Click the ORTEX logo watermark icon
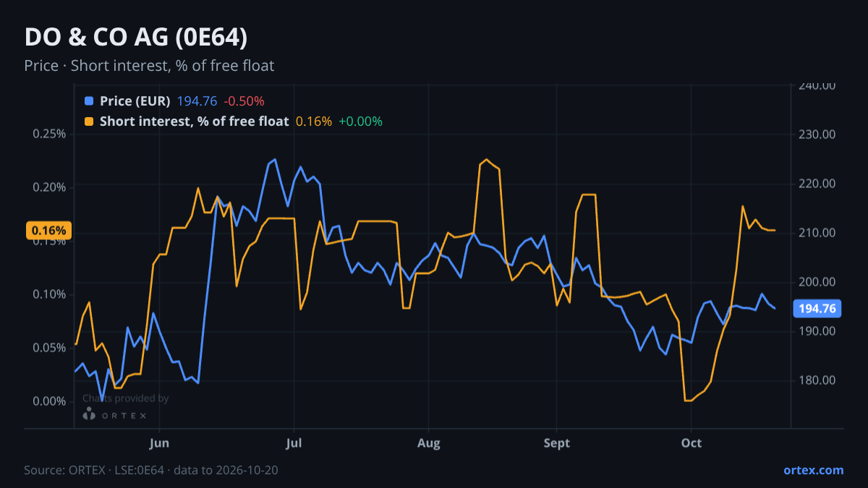Screen dimensions: 868x488 [x=90, y=415]
